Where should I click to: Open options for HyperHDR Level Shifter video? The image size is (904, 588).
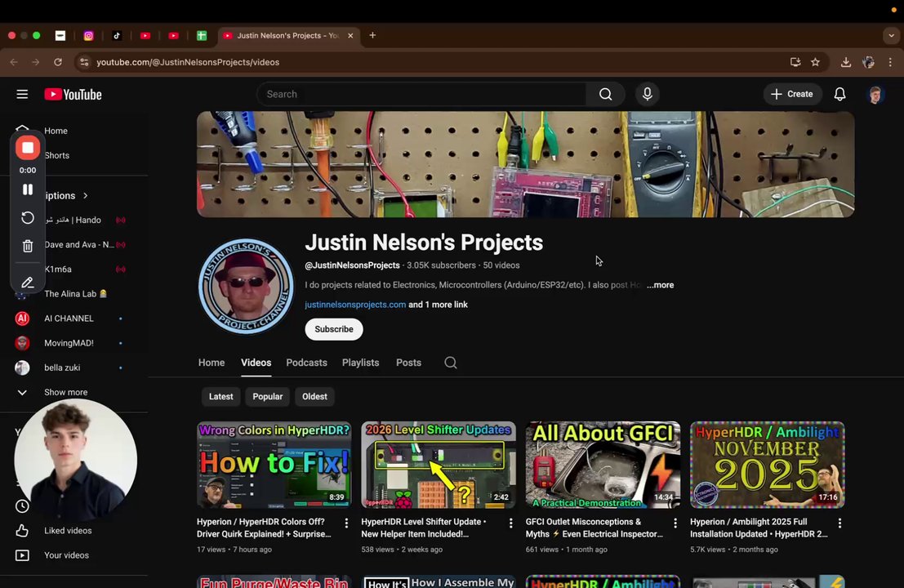(x=510, y=523)
